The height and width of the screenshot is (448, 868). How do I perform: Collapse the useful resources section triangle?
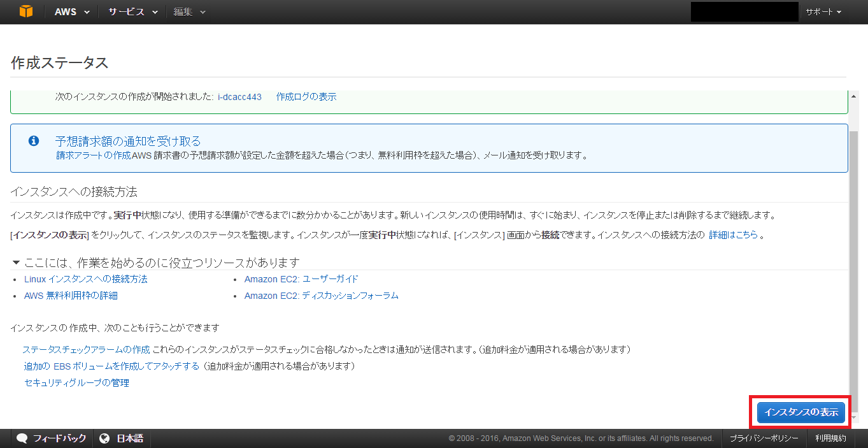pos(16,263)
